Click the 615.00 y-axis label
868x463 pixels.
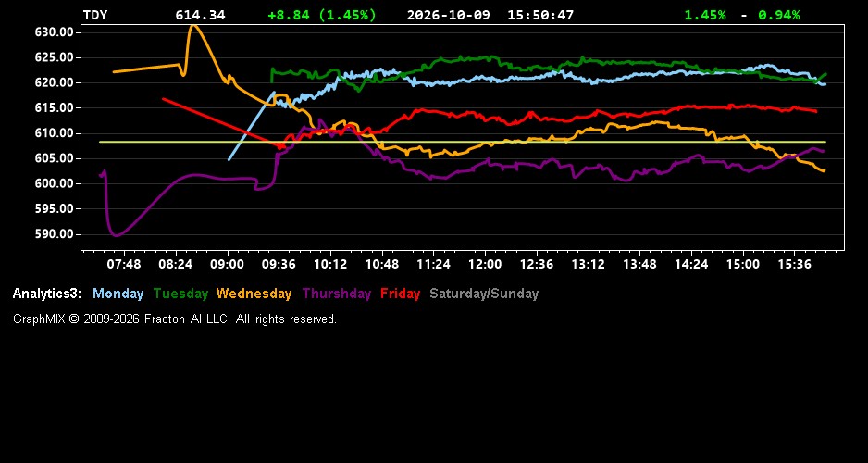click(x=55, y=108)
